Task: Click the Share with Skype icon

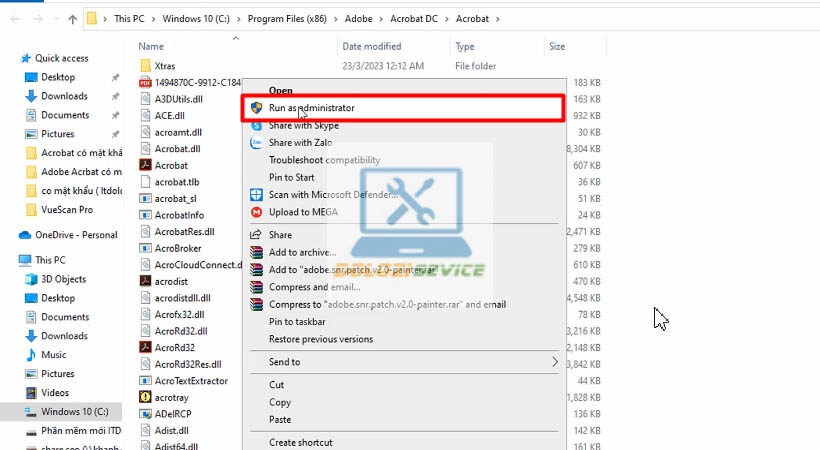Action: (256, 126)
